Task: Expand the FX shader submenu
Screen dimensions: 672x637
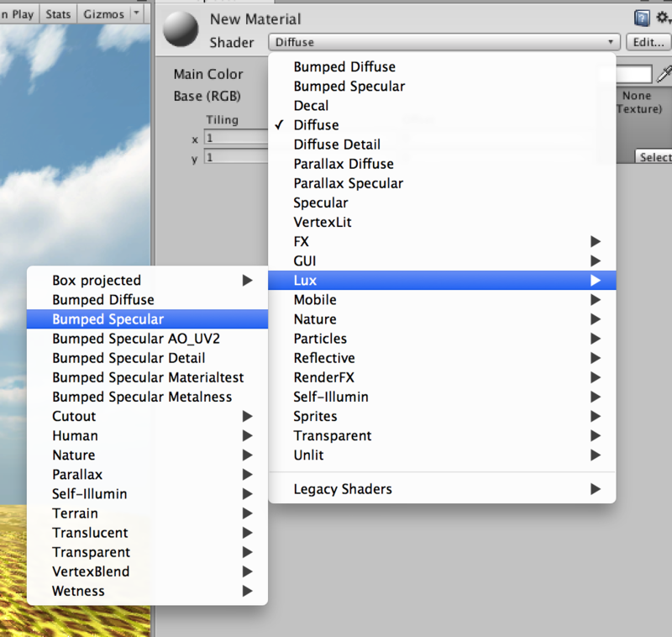Action: (442, 242)
